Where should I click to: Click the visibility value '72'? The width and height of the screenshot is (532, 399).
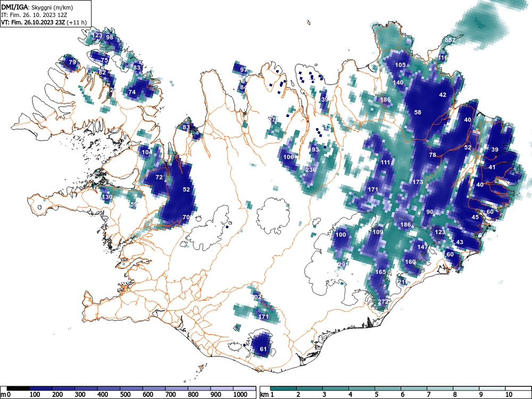click(159, 177)
